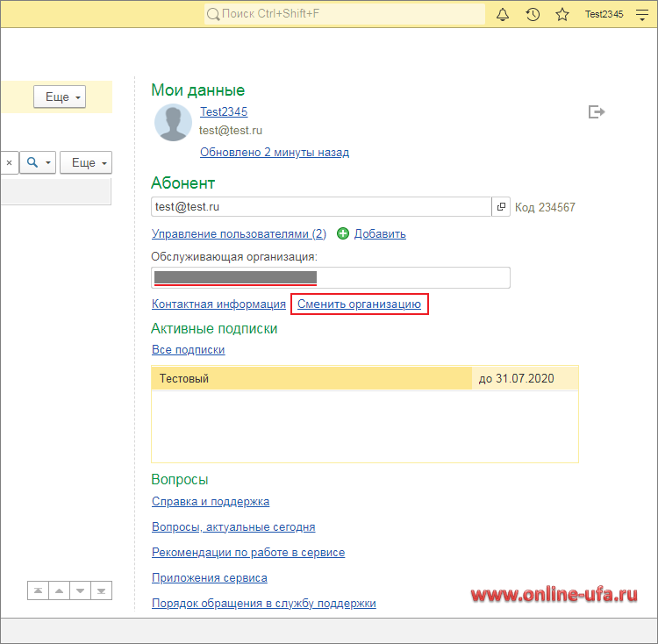Image resolution: width=658 pixels, height=644 pixels.
Task: Jump to first record arrow button
Action: click(39, 590)
